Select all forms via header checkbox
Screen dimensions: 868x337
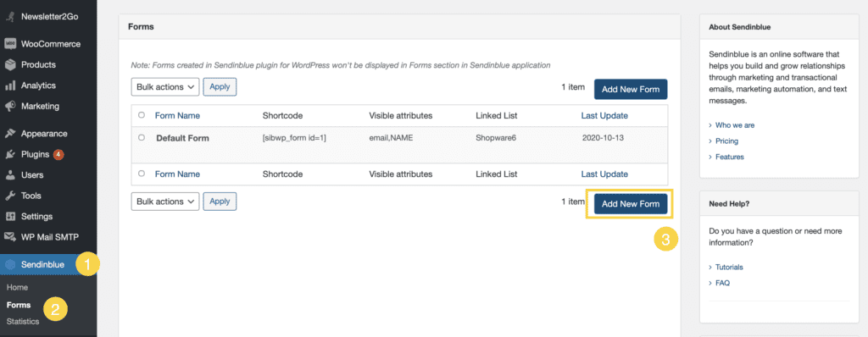pos(142,115)
